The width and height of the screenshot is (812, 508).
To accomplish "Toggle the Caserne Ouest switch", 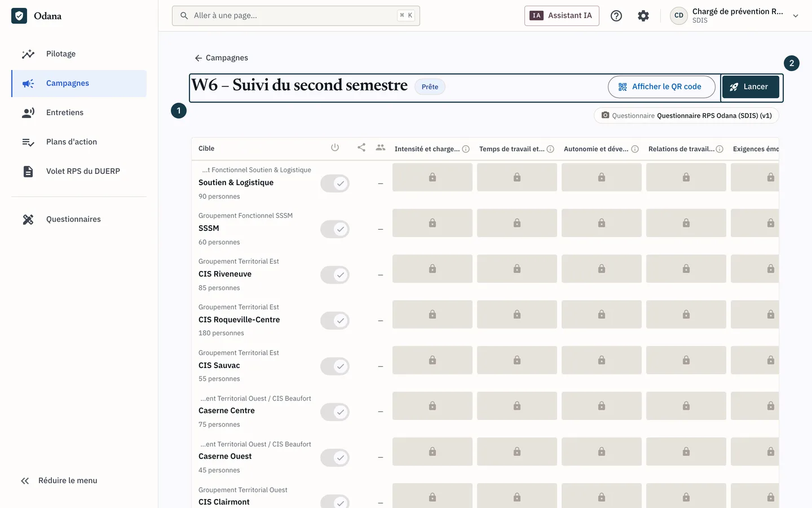I will click(335, 458).
